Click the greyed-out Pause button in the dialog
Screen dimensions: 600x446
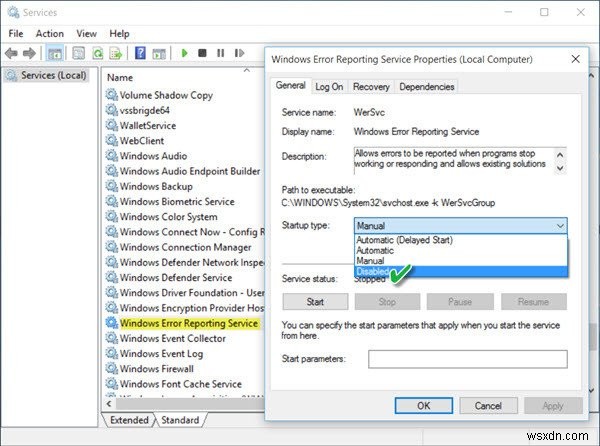coord(460,302)
